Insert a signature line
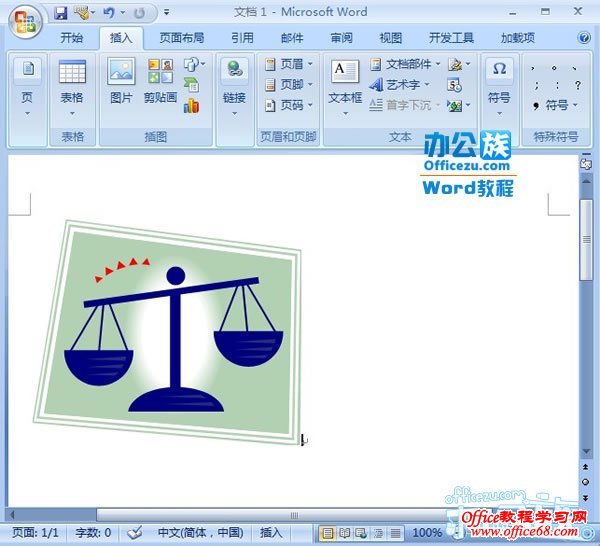Viewport: 600px width, 546px height. coord(459,64)
